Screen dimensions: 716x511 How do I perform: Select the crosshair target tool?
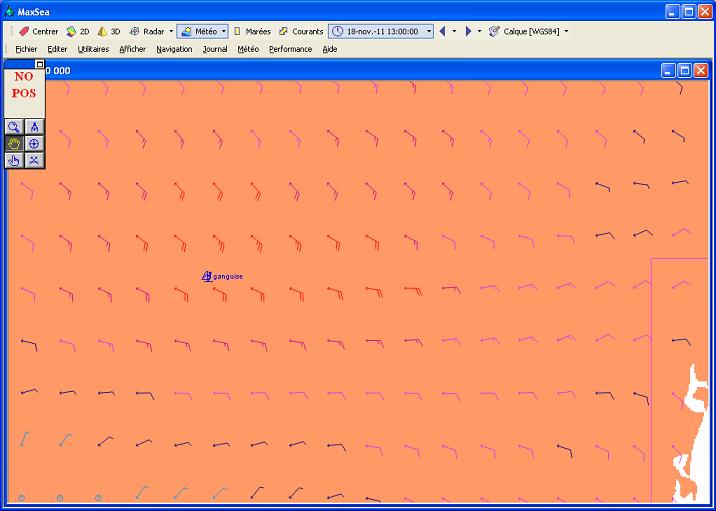[x=34, y=144]
